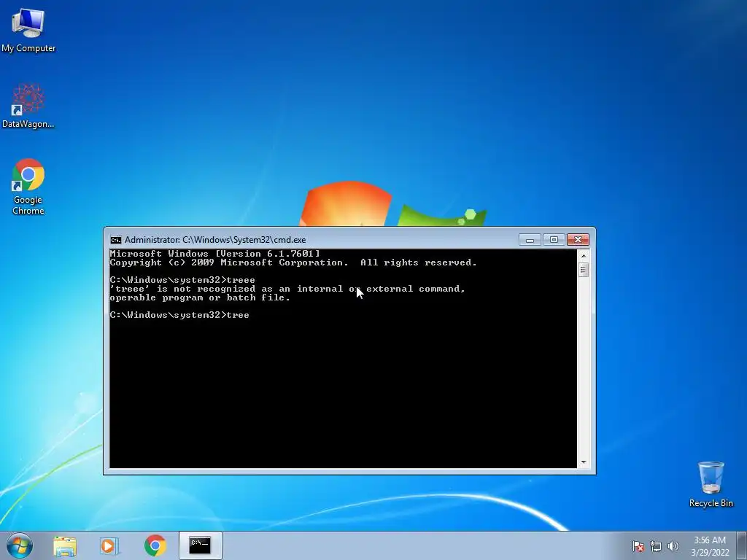Screen dimensions: 747x560
Task: Open the volume speaker tray icon
Action: [x=673, y=546]
